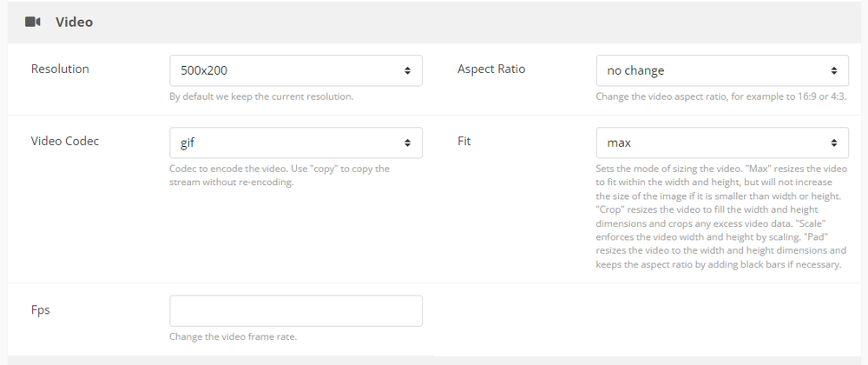Viewport: 868px width, 365px height.
Task: Open the Fit dropdown showing max
Action: tap(722, 143)
